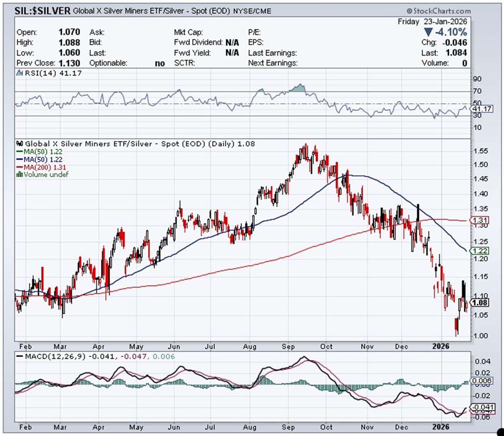This screenshot has width=504, height=436.
Task: Click the 1.08 last price label on the price axis
Action: [480, 302]
